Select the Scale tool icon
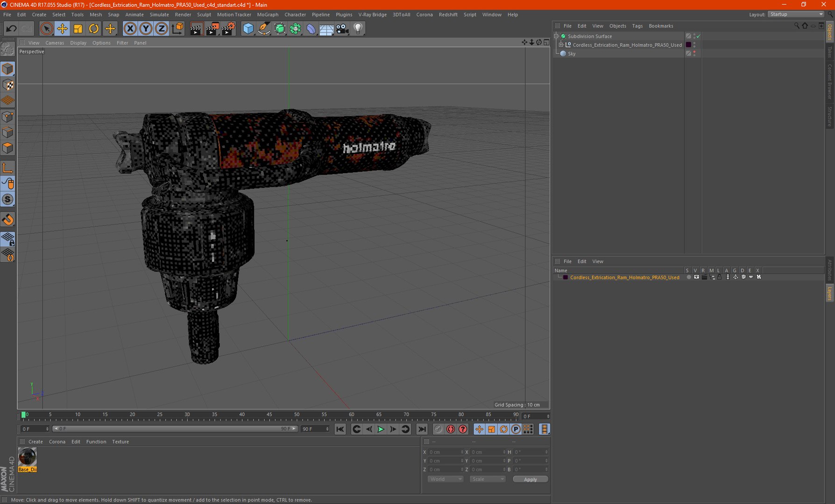 click(x=78, y=29)
